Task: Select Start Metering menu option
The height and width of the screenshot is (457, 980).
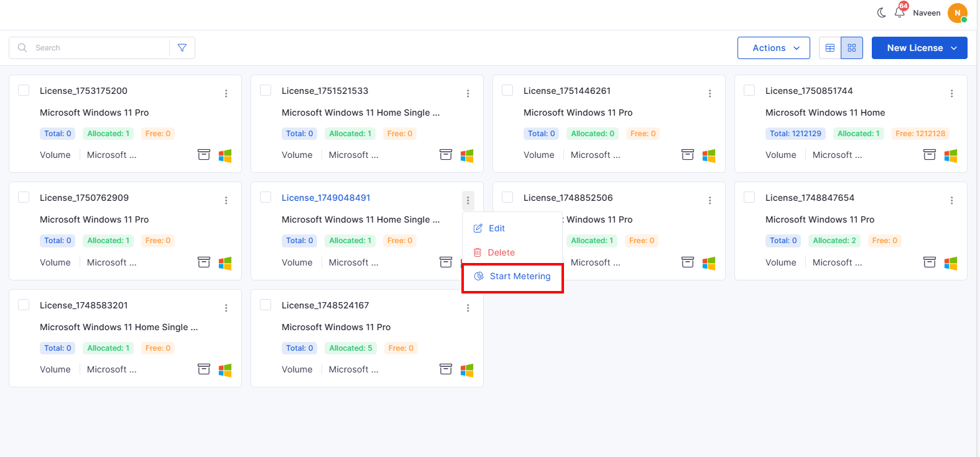Action: point(519,276)
